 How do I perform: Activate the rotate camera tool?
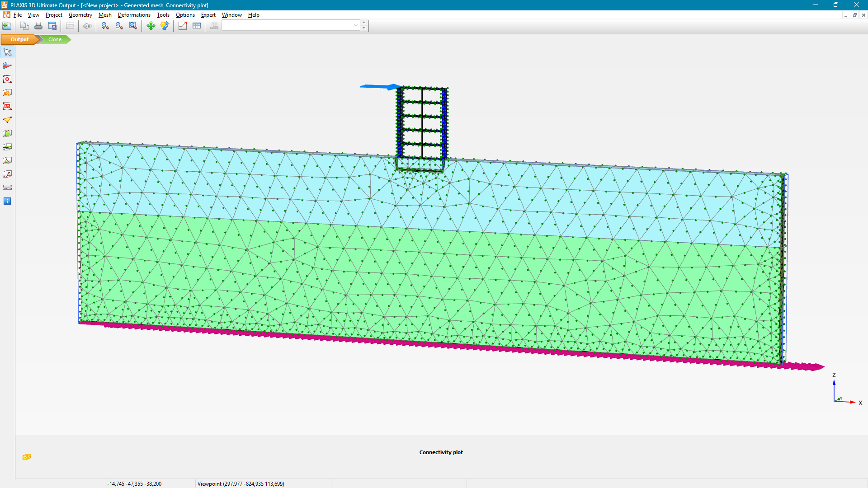pyautogui.click(x=165, y=26)
